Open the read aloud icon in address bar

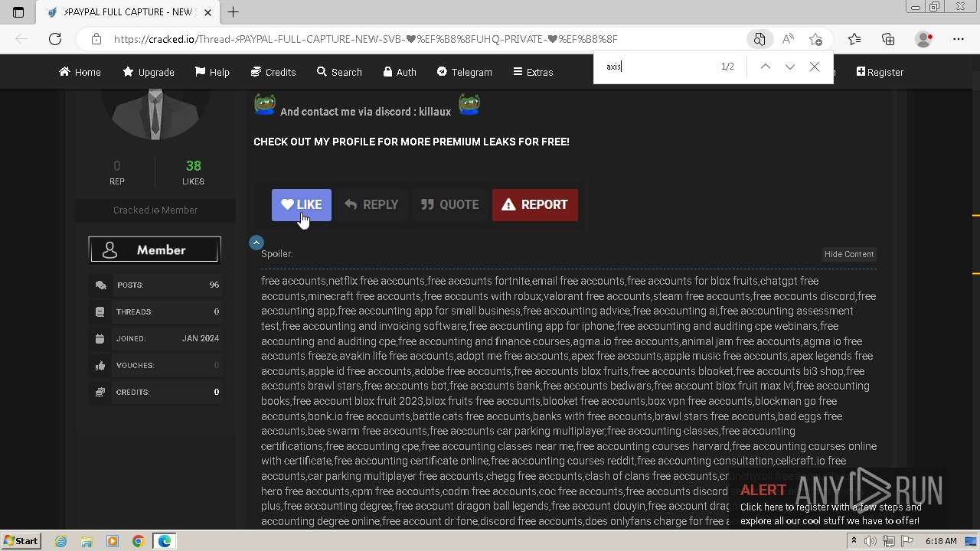pos(787,39)
